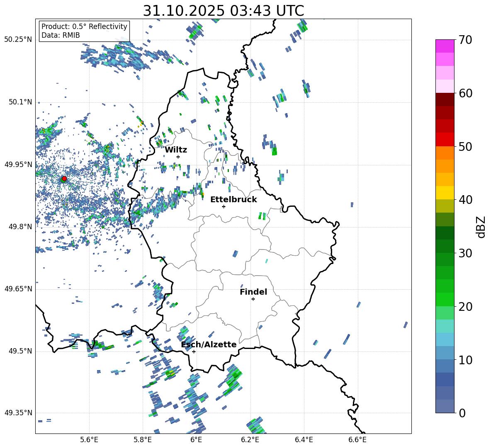
Task: Click the Findel station cross marker
Action: click(253, 299)
